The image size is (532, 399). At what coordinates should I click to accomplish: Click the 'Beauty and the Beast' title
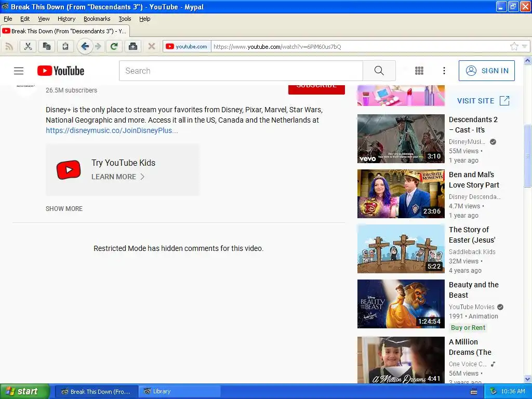coord(474,290)
